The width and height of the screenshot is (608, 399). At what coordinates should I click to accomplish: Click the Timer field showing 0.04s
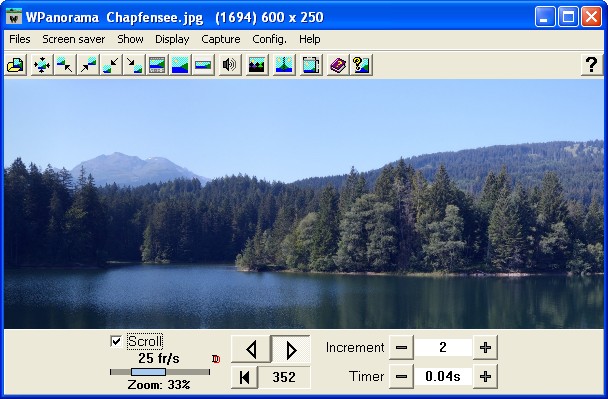(443, 376)
